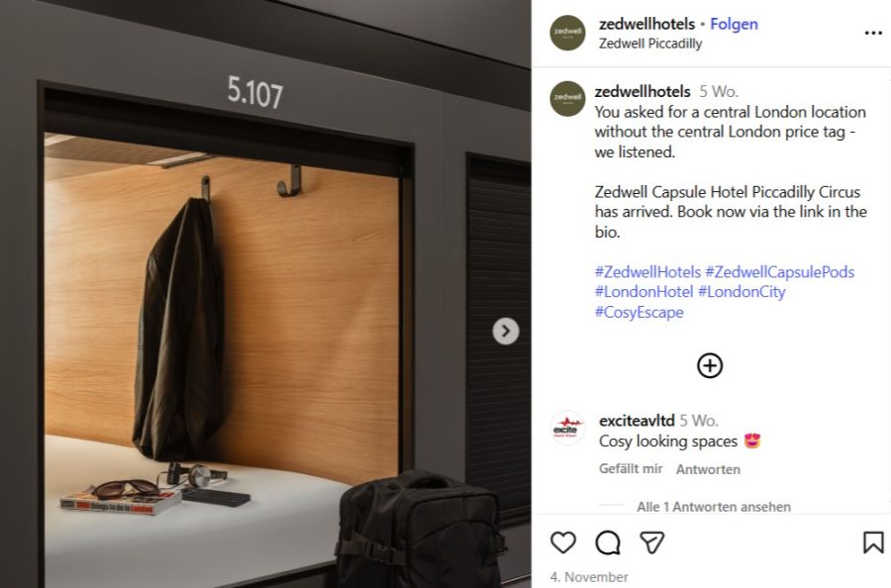Share the post via paper plane icon

pyautogui.click(x=651, y=542)
